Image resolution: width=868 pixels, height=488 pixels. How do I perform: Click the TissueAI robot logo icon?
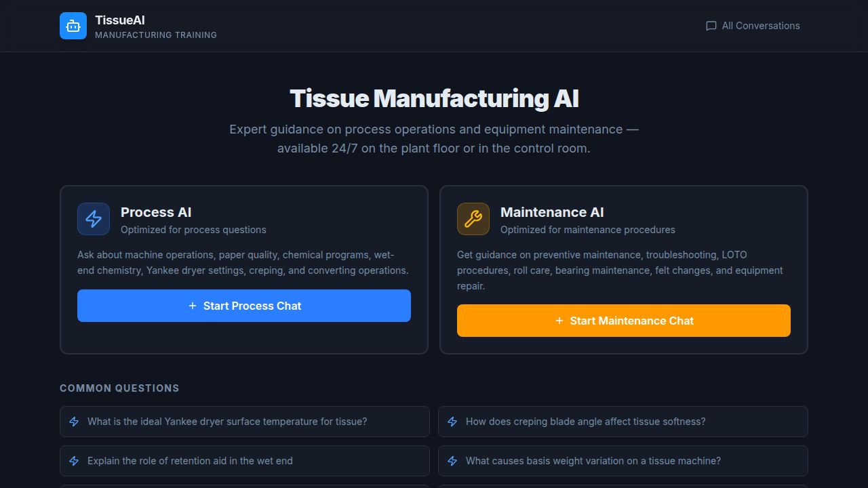73,26
